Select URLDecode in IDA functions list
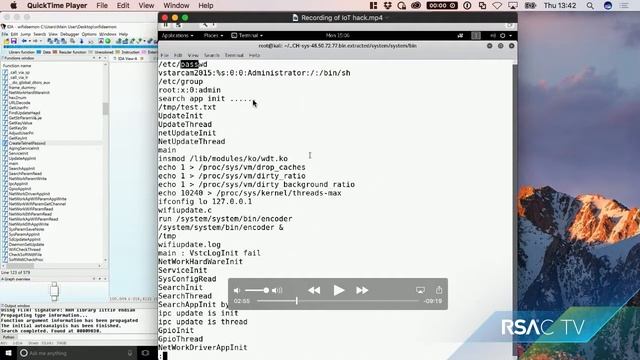The height and width of the screenshot is (360, 640). 20,103
